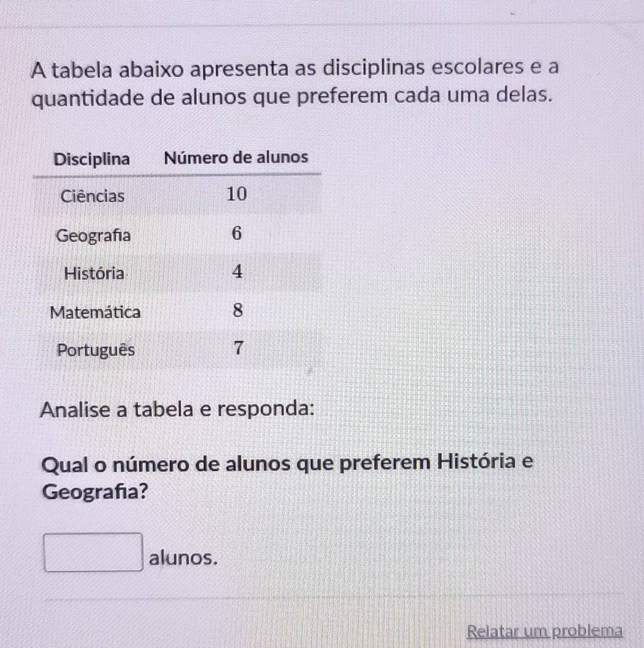The image size is (644, 648).
Task: Click the 'Disciplina' column header
Action: [92, 159]
